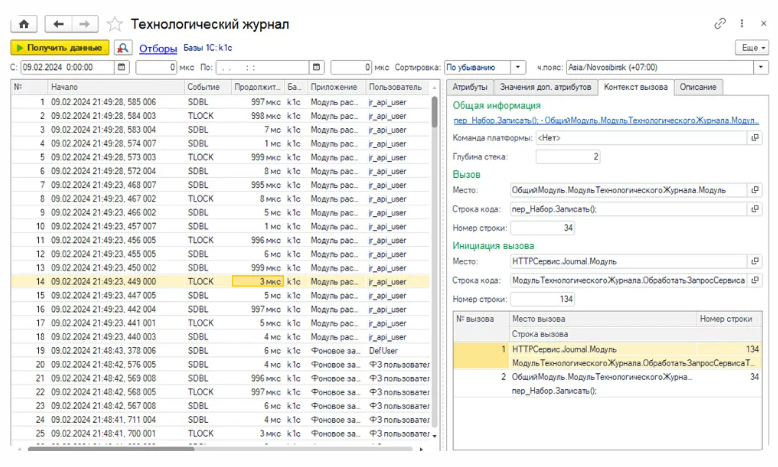
Task: Click the Глубина стека input field
Action: (x=568, y=156)
